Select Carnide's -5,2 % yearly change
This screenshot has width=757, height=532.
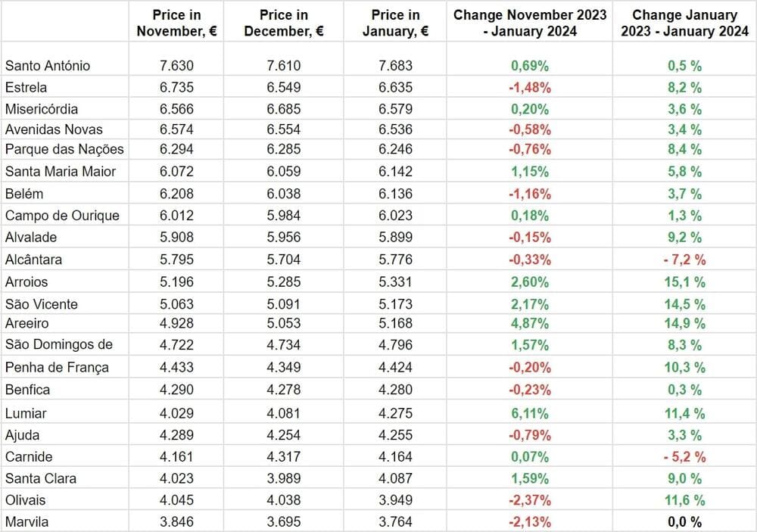(x=684, y=457)
